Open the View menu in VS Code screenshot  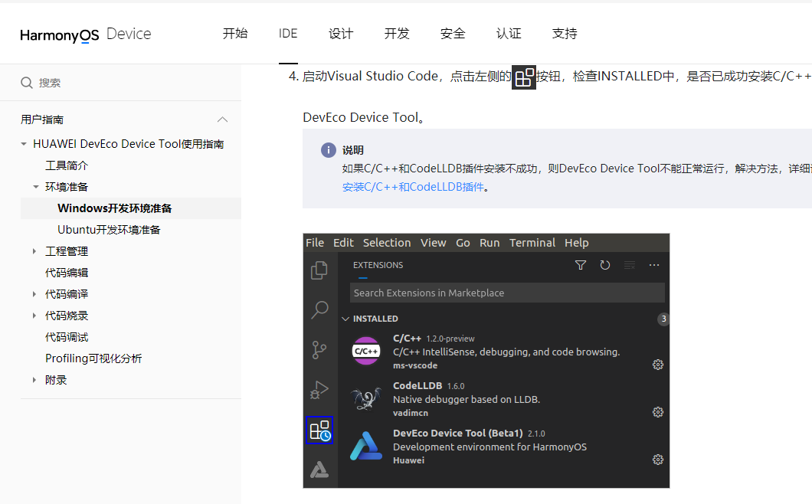[x=434, y=243]
